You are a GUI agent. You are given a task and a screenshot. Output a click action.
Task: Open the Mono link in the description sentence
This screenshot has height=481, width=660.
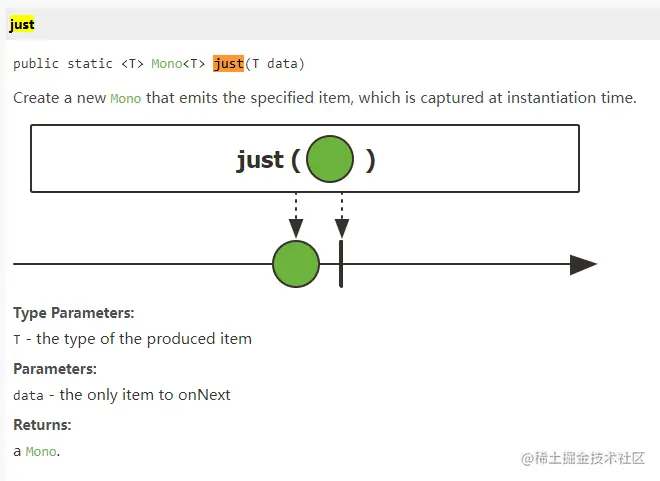click(125, 98)
